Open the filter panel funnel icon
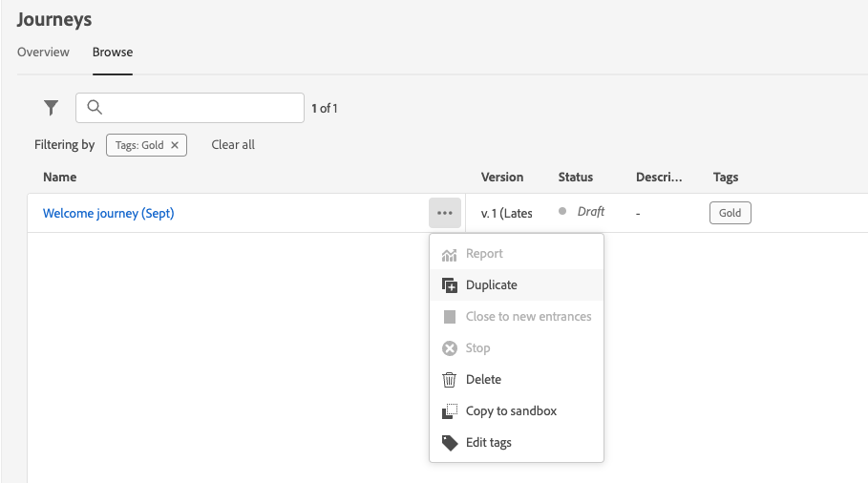This screenshot has width=868, height=483. click(52, 108)
